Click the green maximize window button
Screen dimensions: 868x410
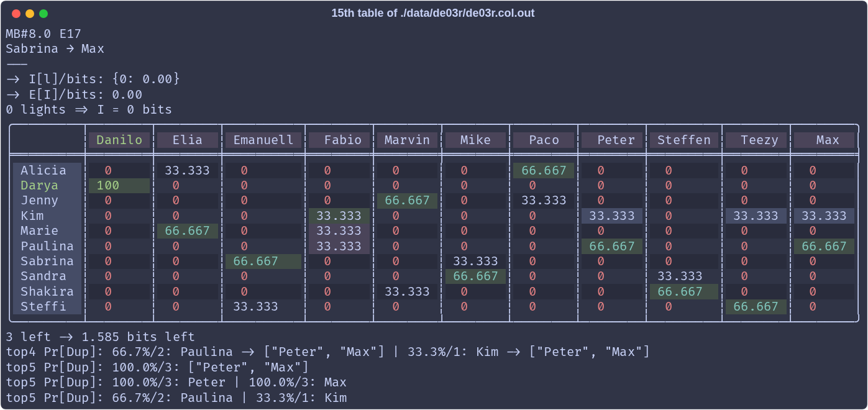pyautogui.click(x=43, y=14)
